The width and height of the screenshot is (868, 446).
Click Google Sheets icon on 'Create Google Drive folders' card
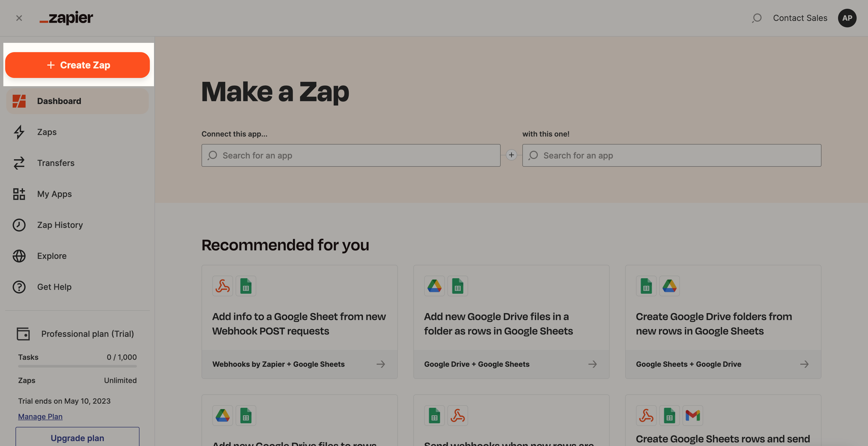pyautogui.click(x=646, y=286)
